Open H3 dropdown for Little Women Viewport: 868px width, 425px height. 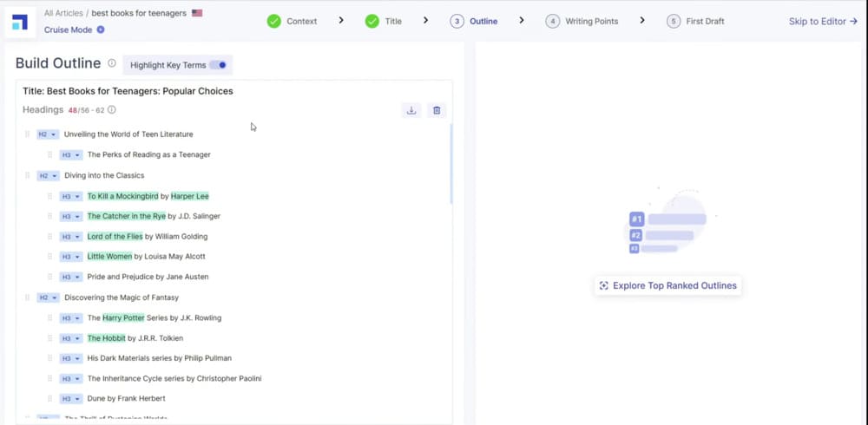coord(71,257)
